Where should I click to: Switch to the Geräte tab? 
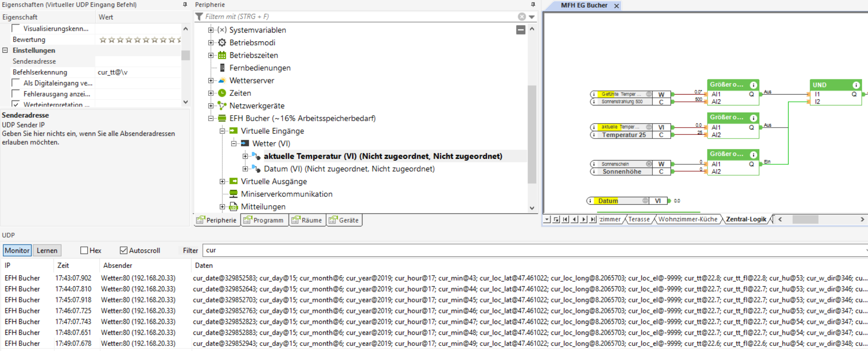click(344, 220)
